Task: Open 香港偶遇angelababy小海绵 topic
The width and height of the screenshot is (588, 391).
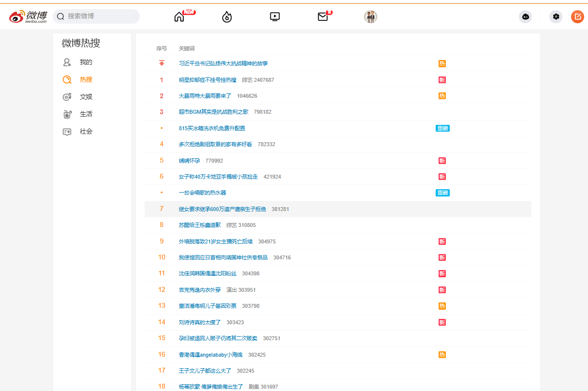Action: click(x=210, y=355)
